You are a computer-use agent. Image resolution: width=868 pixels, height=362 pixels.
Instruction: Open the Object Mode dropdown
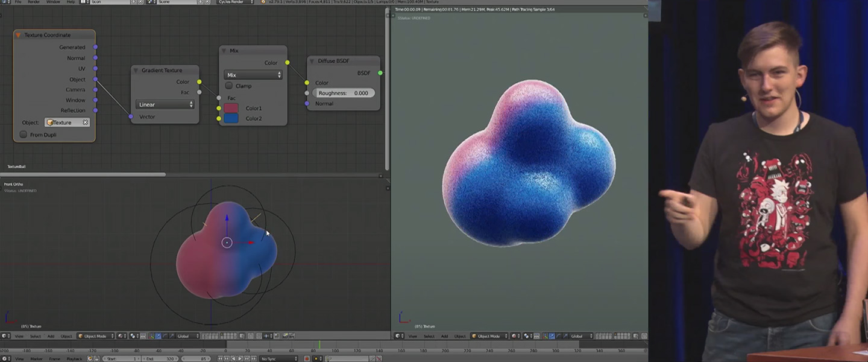point(96,336)
